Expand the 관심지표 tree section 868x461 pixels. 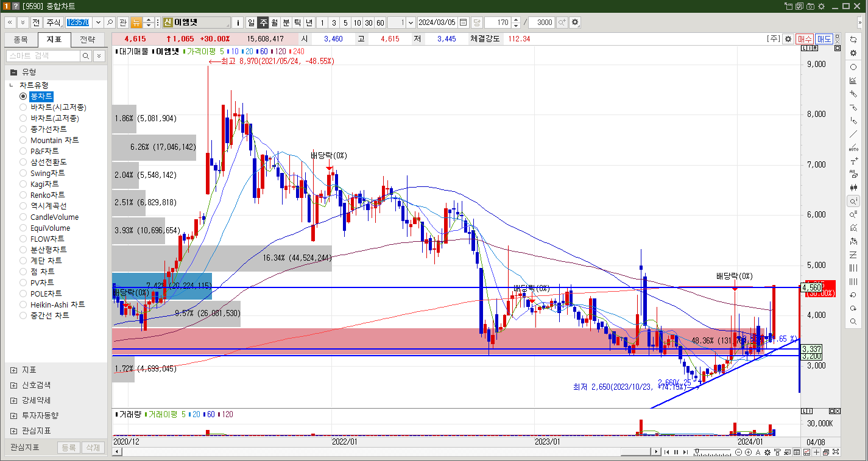coord(13,431)
